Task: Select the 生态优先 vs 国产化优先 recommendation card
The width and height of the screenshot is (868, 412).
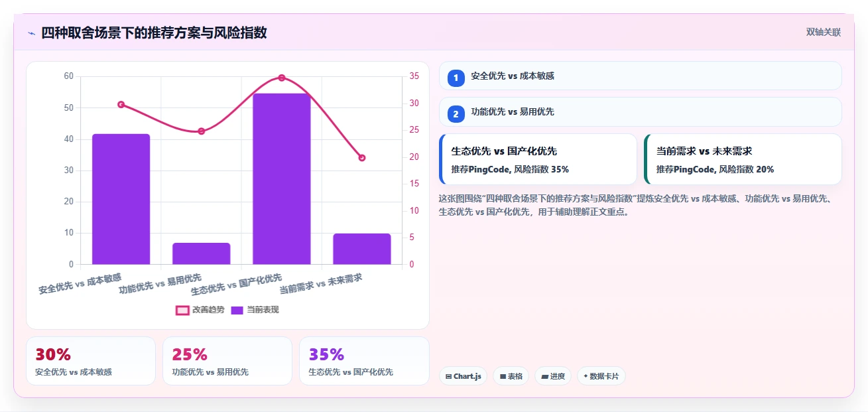Action: pos(538,159)
